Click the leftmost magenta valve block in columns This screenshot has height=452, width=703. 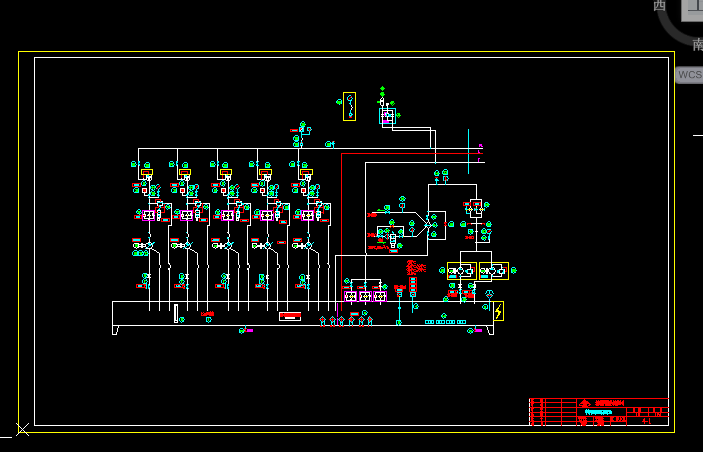148,215
